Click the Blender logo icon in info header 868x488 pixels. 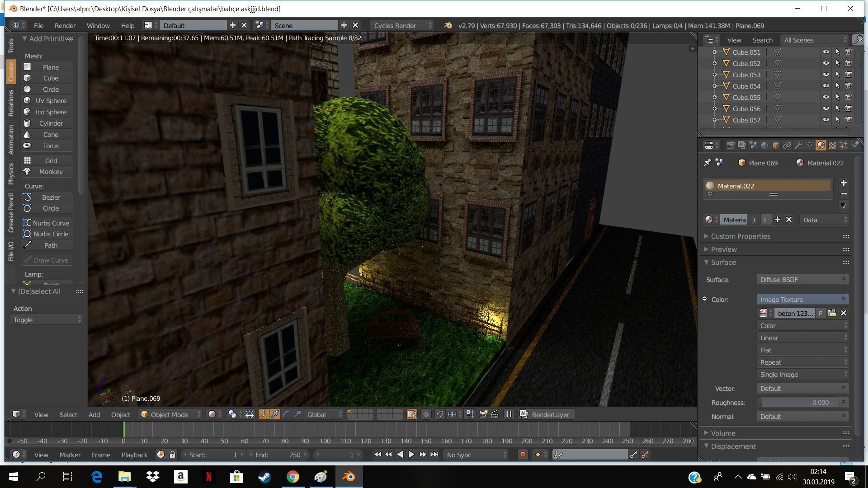(448, 25)
